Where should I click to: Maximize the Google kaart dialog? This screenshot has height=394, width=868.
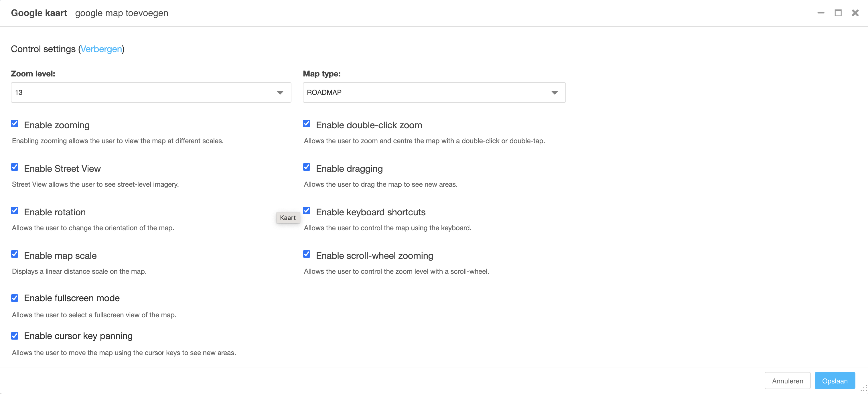[838, 13]
